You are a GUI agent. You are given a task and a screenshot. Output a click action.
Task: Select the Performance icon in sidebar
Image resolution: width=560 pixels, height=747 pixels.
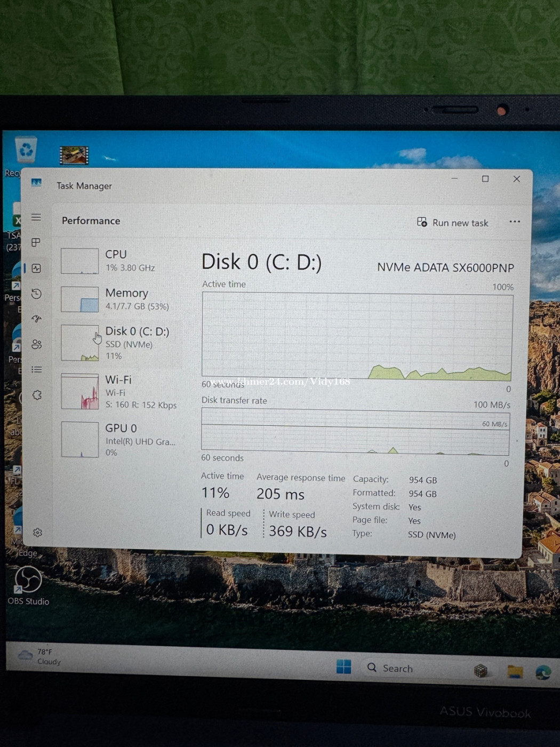coord(36,268)
